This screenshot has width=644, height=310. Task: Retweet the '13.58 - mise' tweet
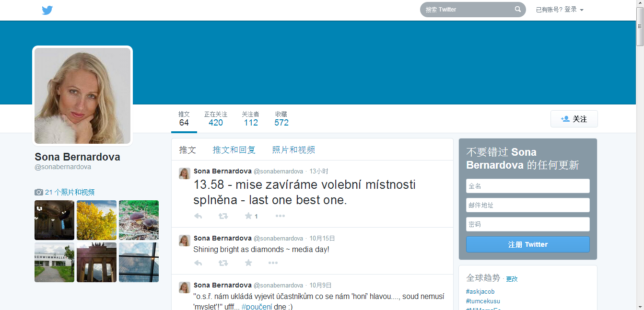click(x=223, y=216)
